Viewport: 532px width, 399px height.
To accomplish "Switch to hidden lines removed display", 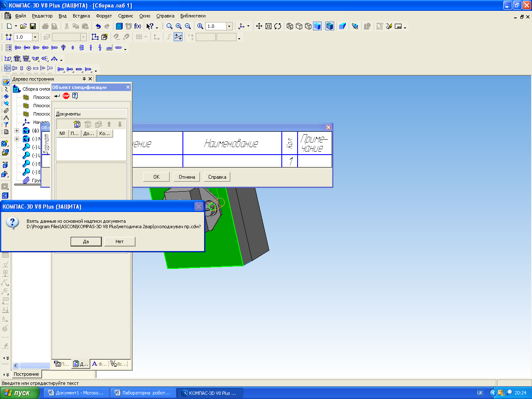I will (x=299, y=26).
